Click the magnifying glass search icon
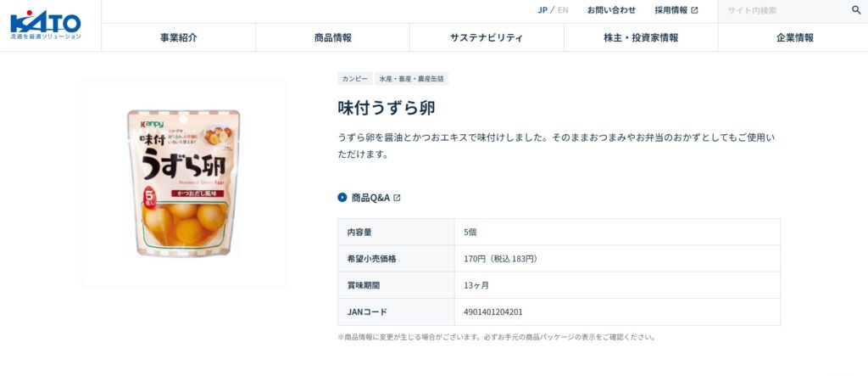Image resolution: width=868 pixels, height=376 pixels. tap(856, 11)
